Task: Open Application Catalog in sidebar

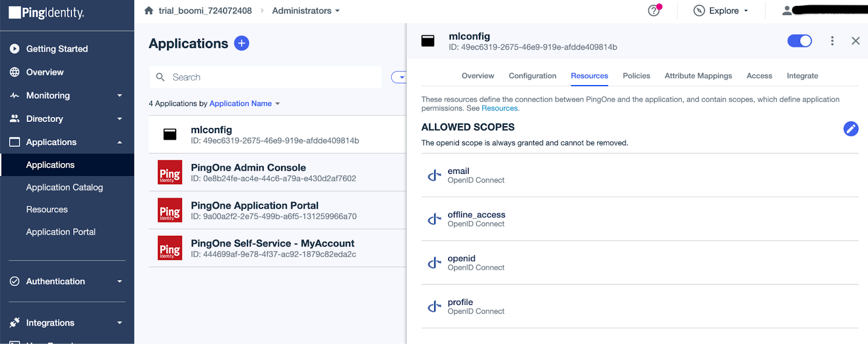Action: click(65, 187)
